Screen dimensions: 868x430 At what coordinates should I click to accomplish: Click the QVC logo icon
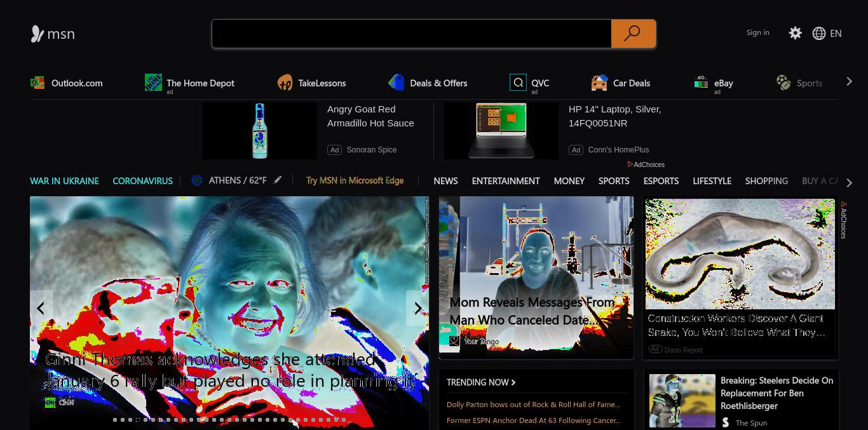pyautogui.click(x=518, y=83)
